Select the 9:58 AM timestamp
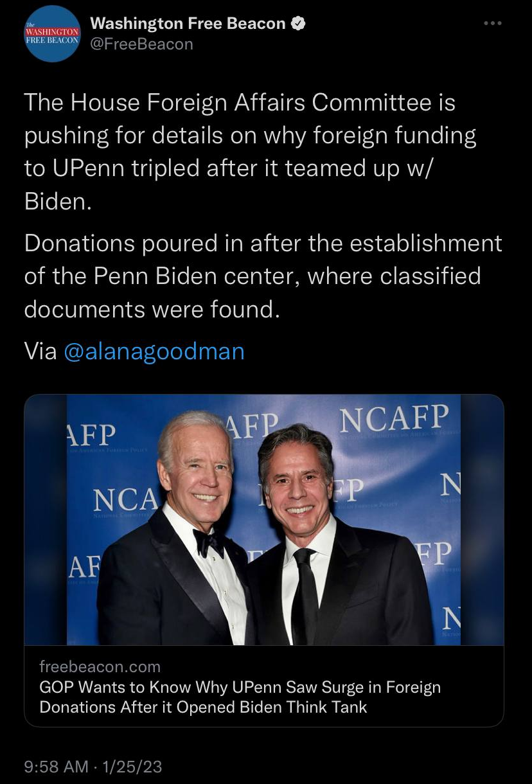The height and width of the screenshot is (784, 532). (56, 767)
